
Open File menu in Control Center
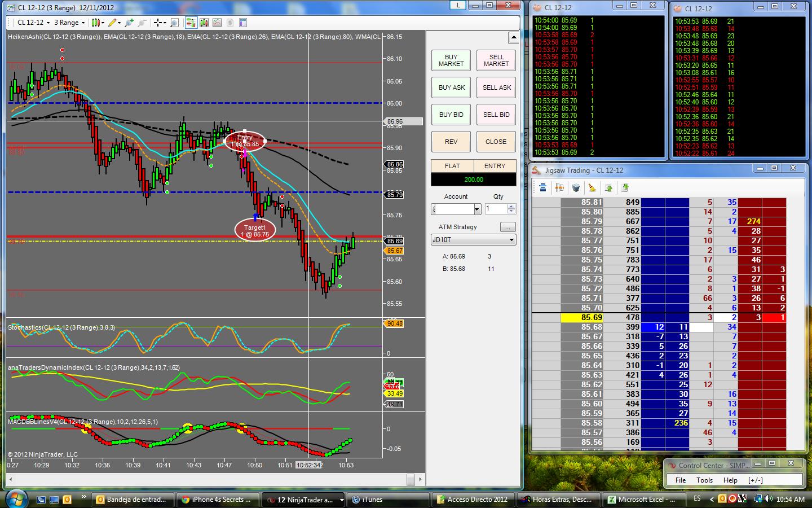[x=681, y=480]
